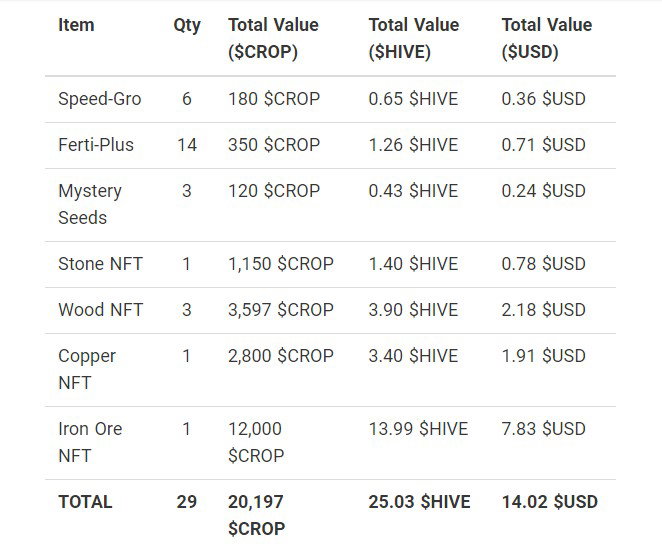
Task: Select the Total Value ($USD) header
Action: [547, 38]
